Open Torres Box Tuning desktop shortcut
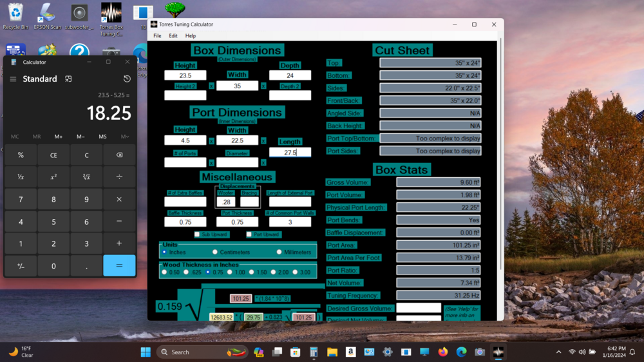The height and width of the screenshot is (362, 644). [x=111, y=19]
